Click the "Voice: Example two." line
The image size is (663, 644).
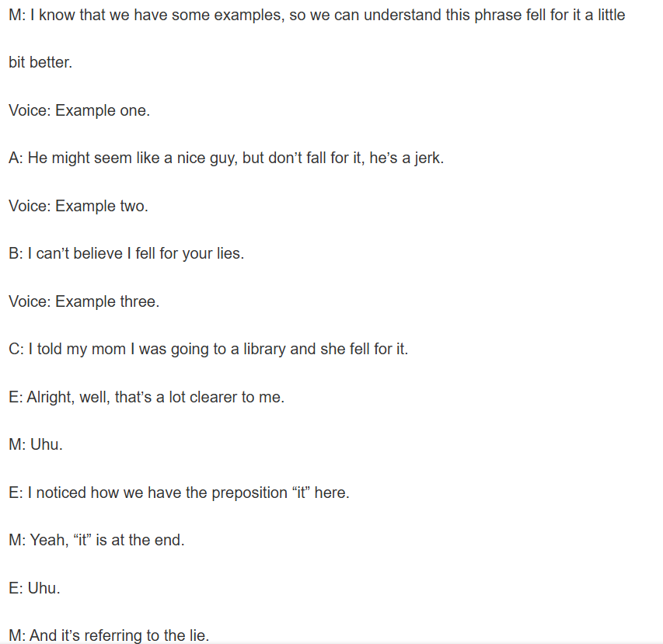pyautogui.click(x=79, y=206)
